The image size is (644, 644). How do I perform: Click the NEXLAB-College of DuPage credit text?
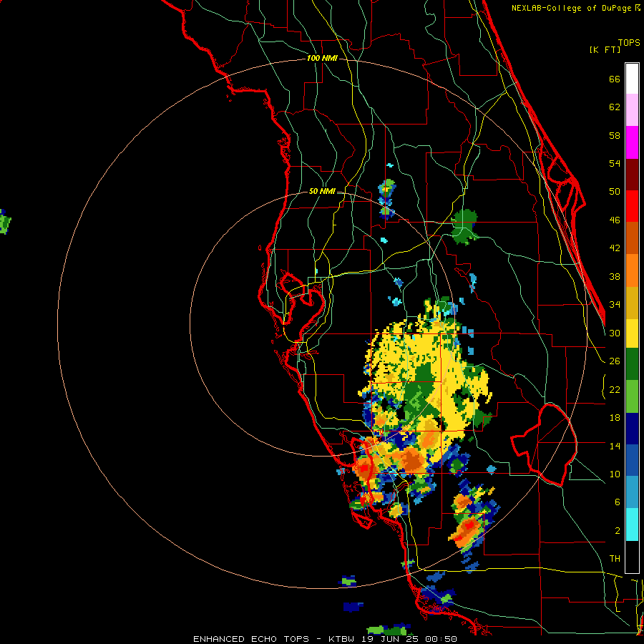pos(575,8)
